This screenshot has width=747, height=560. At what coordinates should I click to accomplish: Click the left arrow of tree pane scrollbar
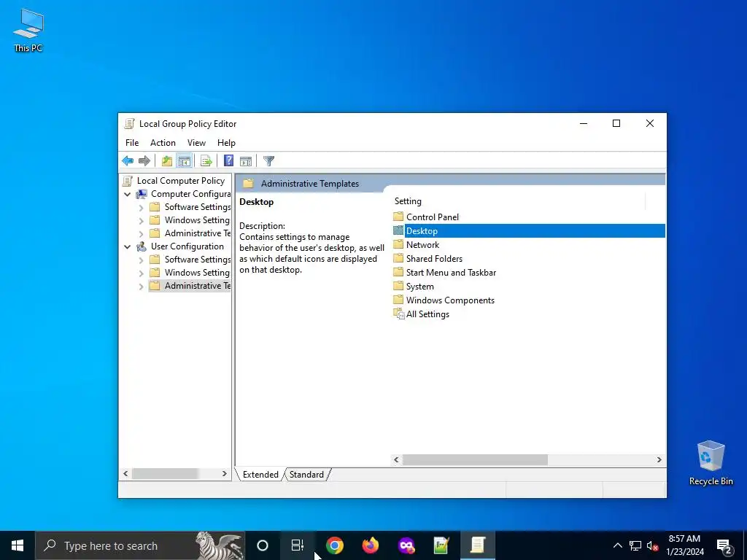(x=125, y=473)
